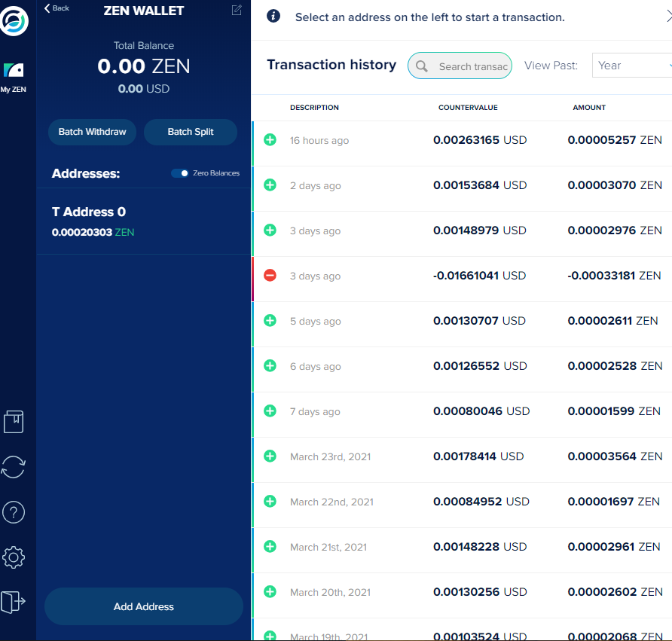672x641 pixels.
Task: Click the Batch Split button
Action: [191, 132]
